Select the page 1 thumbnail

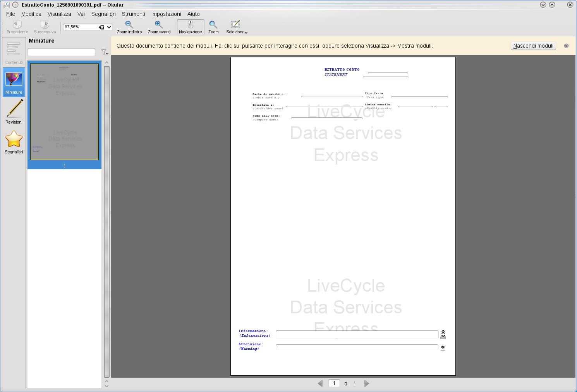tap(65, 112)
